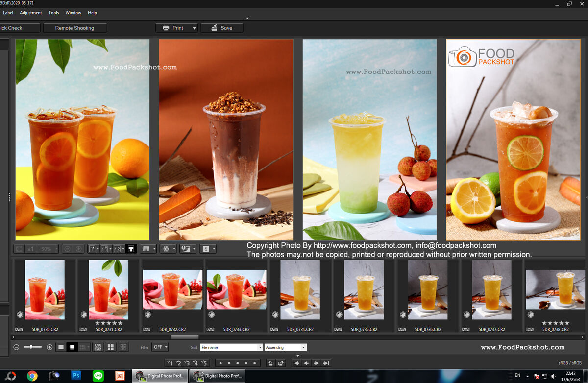
Task: Click thumbnail zoom-out minus icon
Action: (16, 347)
